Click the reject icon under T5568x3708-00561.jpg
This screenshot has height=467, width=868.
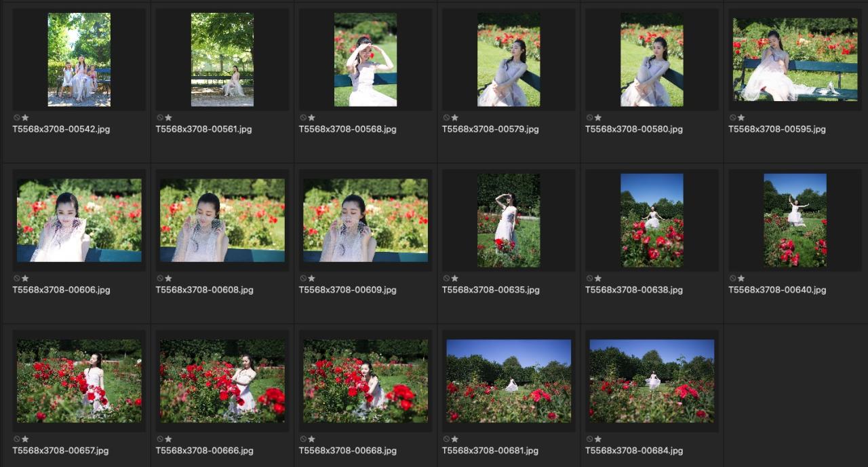[160, 117]
